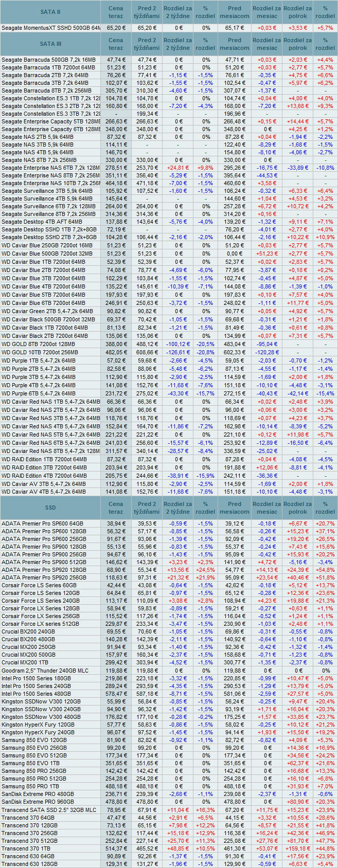Click Samsung 850 EVO 1TB
The height and width of the screenshot is (868, 338).
pos(29,763)
